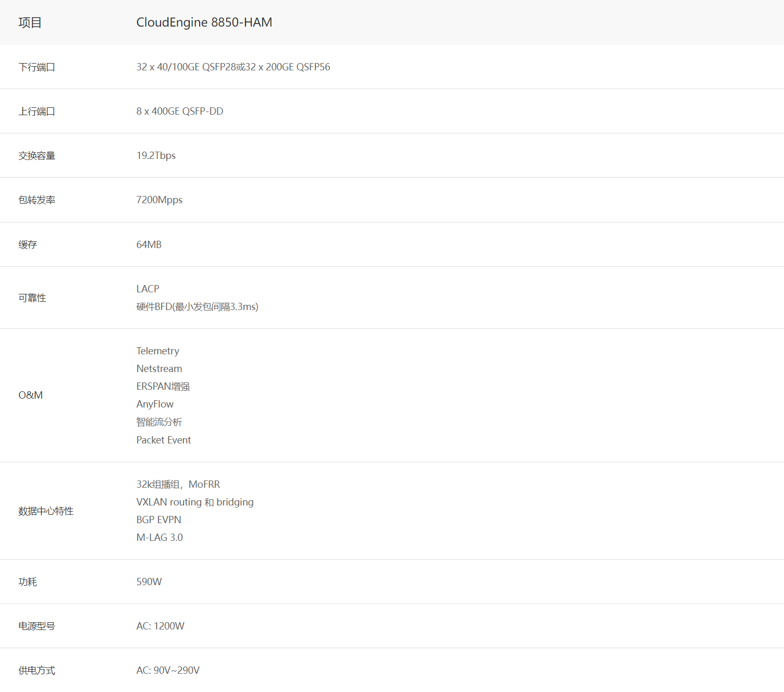Click the 硬件BFD minimum interval text
The image size is (784, 692).
point(197,307)
